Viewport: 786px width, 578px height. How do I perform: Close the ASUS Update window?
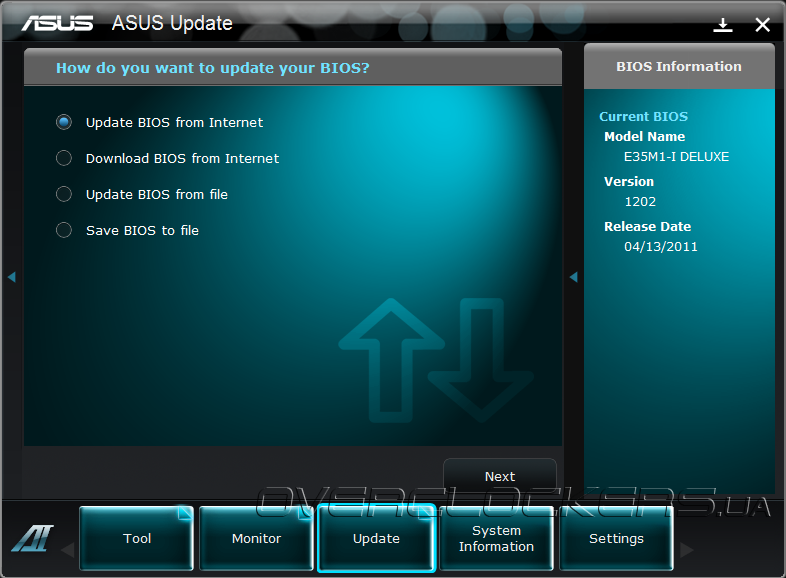coord(762,25)
